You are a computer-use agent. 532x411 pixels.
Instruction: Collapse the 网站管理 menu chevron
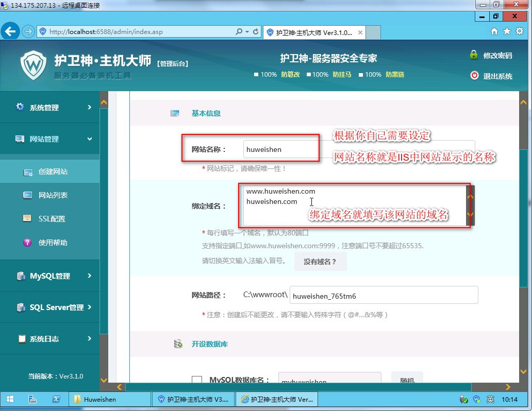pos(90,139)
